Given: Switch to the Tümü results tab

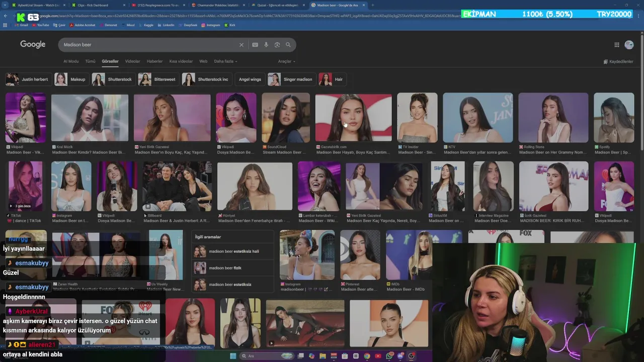Looking at the screenshot, I should point(90,61).
